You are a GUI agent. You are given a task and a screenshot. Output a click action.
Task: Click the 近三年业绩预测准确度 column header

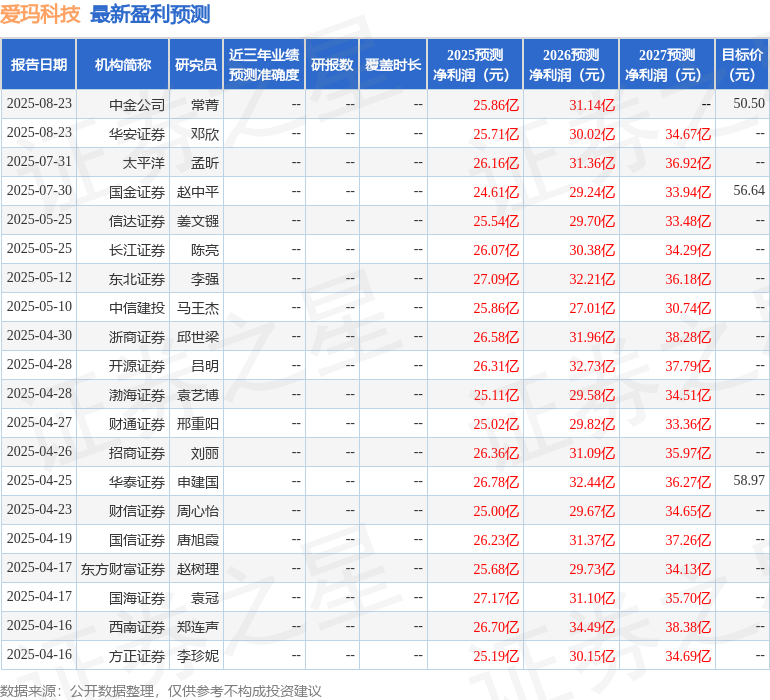264,64
